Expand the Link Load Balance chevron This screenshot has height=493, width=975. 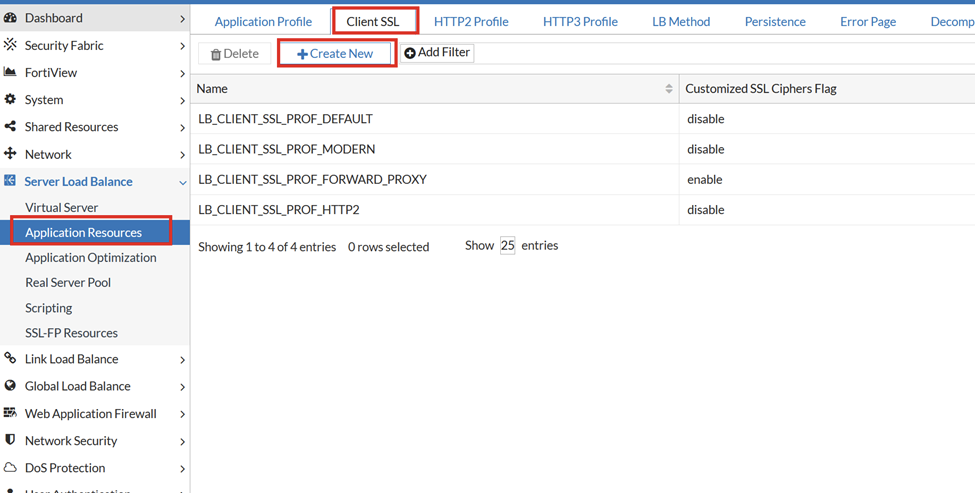(182, 360)
